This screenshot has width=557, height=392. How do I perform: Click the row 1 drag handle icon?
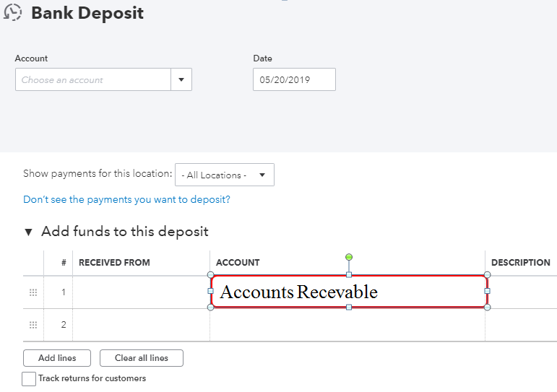coord(33,292)
